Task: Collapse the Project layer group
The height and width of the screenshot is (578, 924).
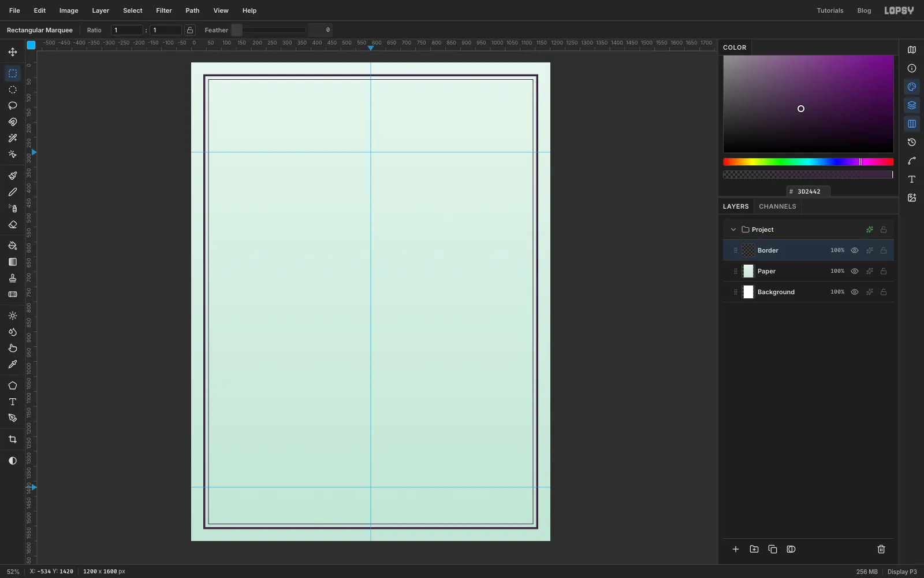Action: point(733,229)
